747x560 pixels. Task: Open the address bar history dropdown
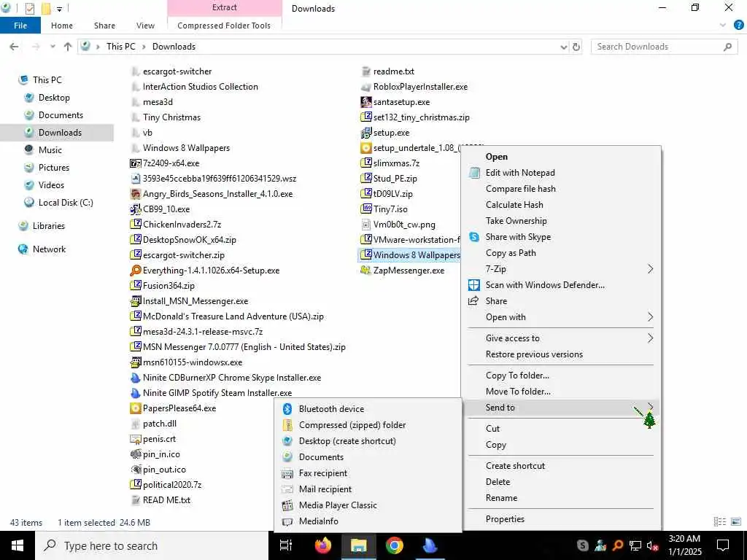564,47
